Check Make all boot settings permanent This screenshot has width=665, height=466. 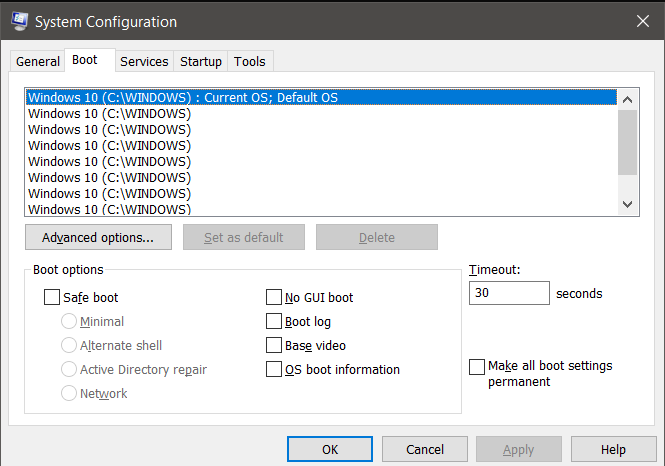click(477, 366)
